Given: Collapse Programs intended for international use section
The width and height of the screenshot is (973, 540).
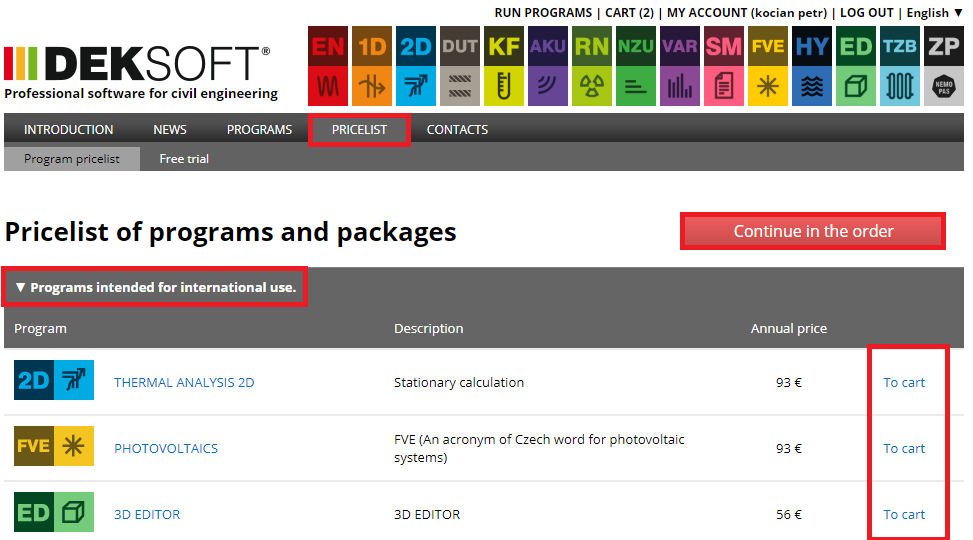Looking at the screenshot, I should click(155, 287).
